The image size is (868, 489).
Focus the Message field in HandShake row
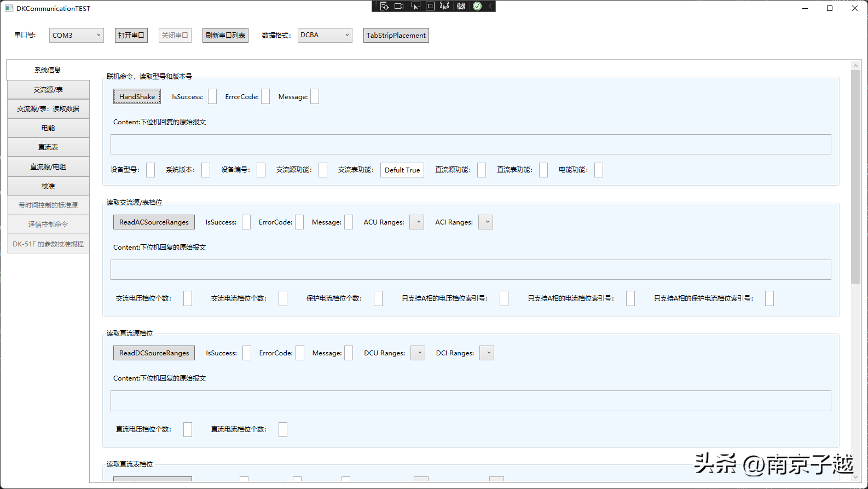tap(315, 96)
